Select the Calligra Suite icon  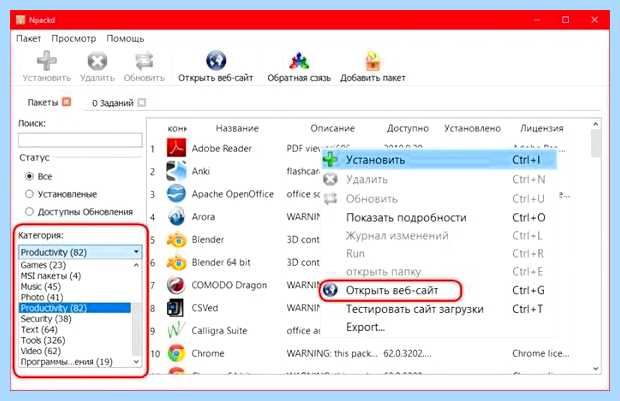pos(176,331)
